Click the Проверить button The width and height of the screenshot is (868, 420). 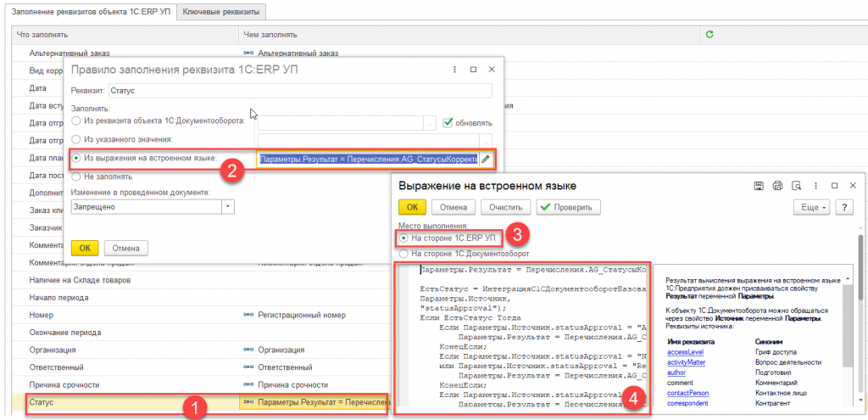569,207
